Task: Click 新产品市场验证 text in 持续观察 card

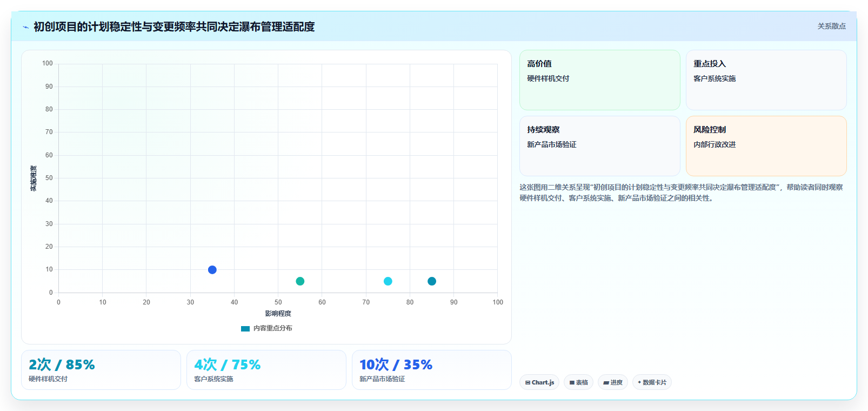Action: [552, 144]
